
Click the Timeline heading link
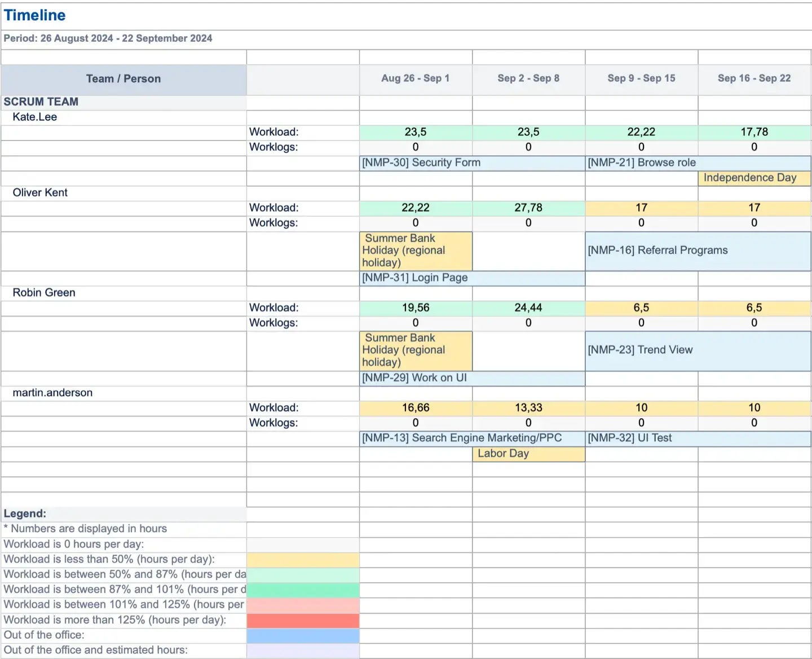34,15
